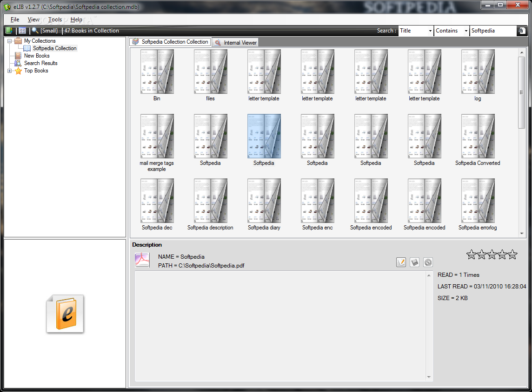
Task: Open the Title search field dropdown
Action: click(430, 31)
